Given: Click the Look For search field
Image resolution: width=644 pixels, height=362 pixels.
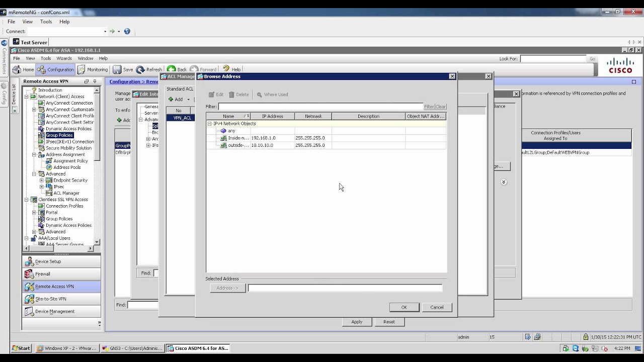Looking at the screenshot, I should tap(553, 59).
